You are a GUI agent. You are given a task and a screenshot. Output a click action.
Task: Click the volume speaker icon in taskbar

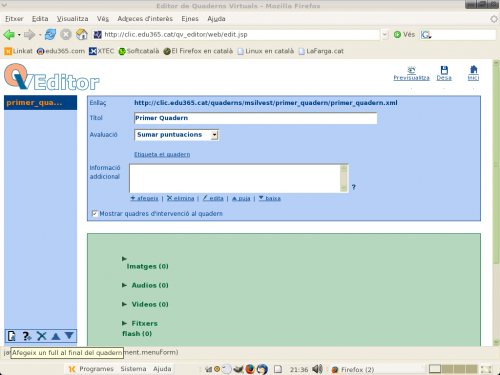click(317, 369)
